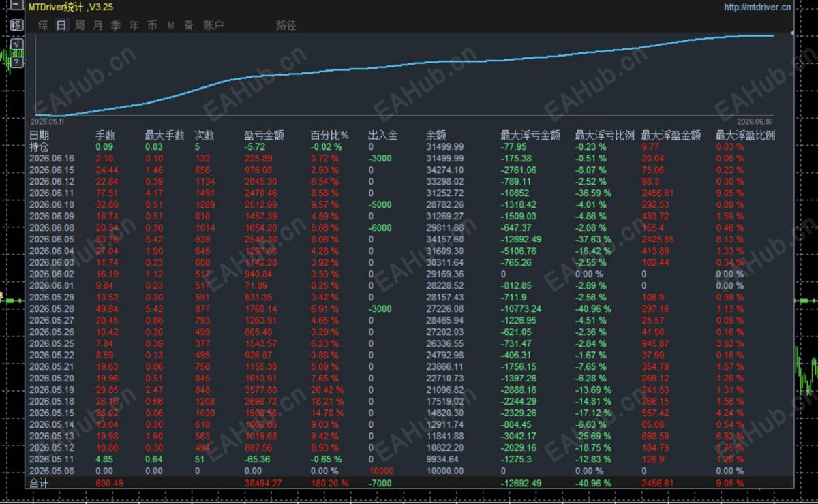Click the -10852 floating loss value
818x504 pixels.
click(516, 193)
